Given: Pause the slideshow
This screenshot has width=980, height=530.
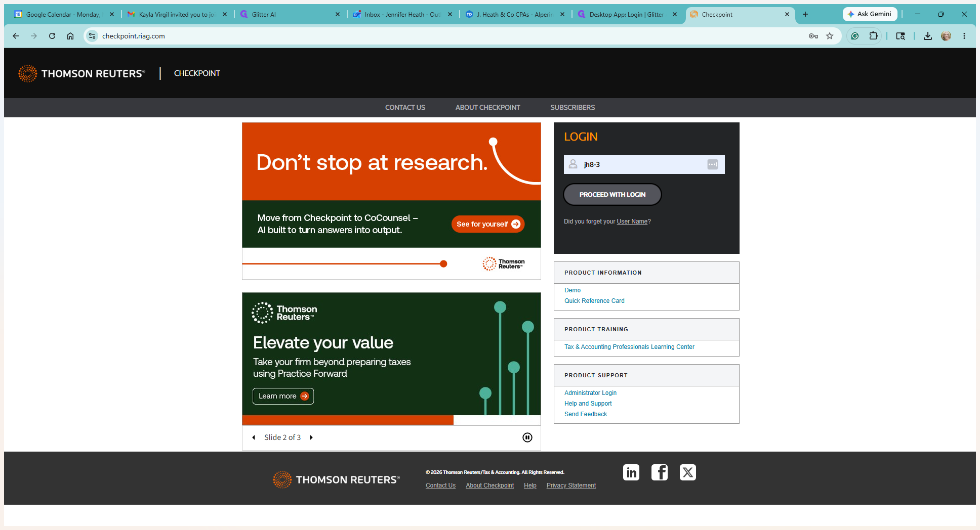Looking at the screenshot, I should coord(527,437).
